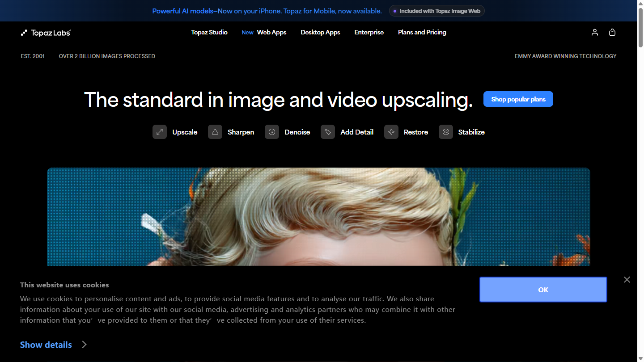The height and width of the screenshot is (362, 644).
Task: Click the Topaz Labs logo
Action: [x=46, y=33]
